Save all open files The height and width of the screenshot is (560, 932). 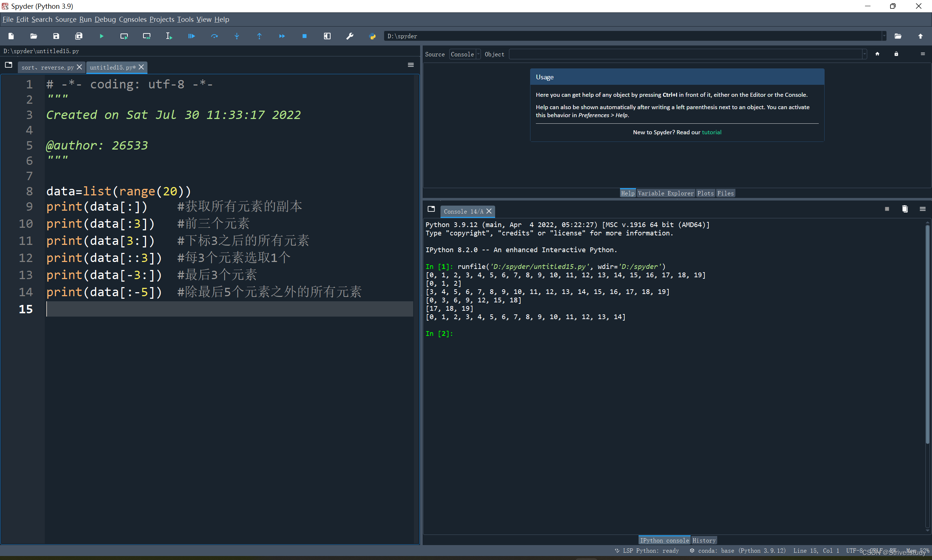[79, 36]
